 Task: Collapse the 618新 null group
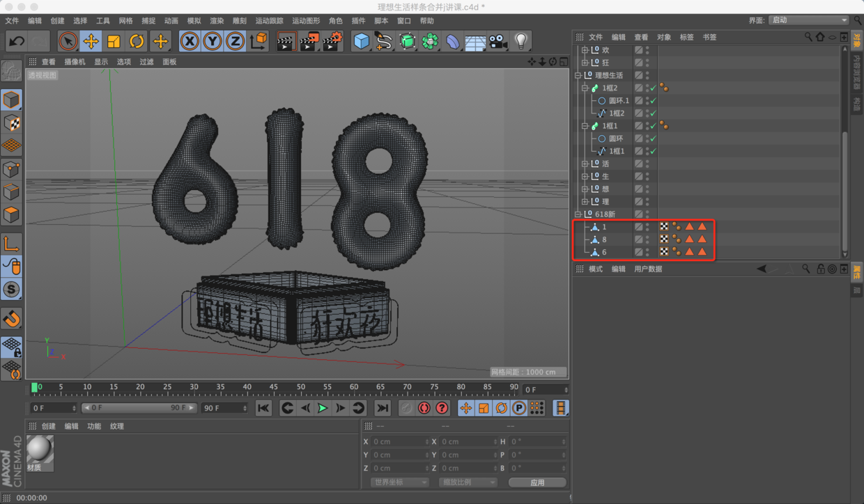pos(578,214)
